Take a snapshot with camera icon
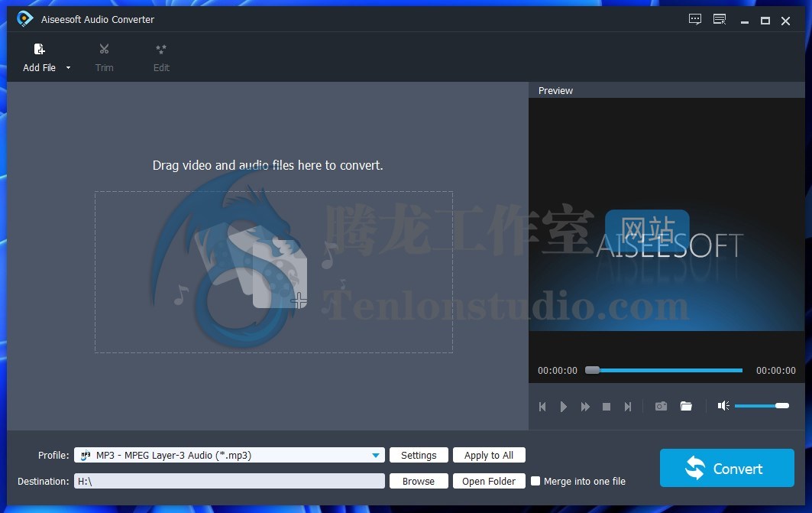Screen dimensions: 812x513 (x=661, y=406)
